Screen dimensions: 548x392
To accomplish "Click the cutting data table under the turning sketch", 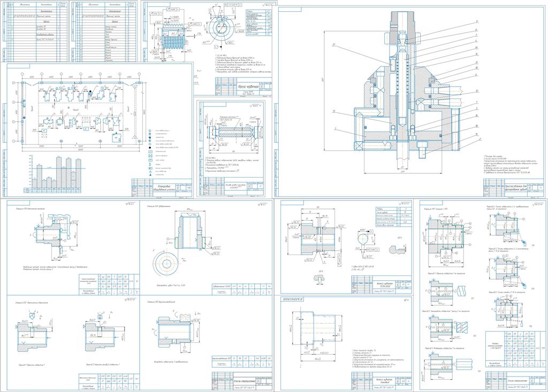I will 110,285.
